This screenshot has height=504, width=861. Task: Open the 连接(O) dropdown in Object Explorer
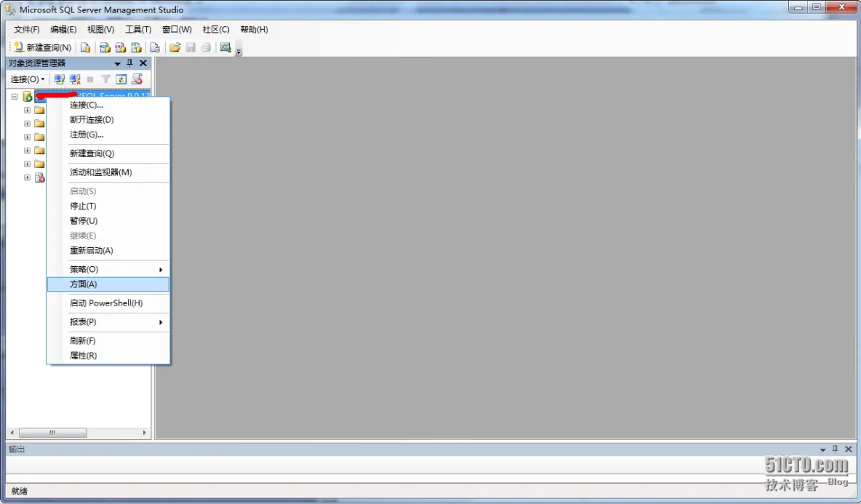(x=28, y=79)
